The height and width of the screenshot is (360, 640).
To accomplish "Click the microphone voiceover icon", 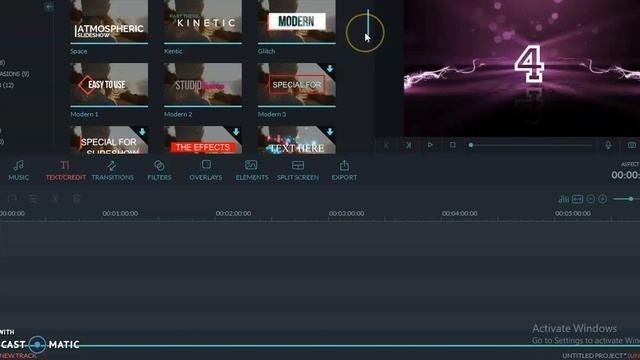I will point(608,145).
